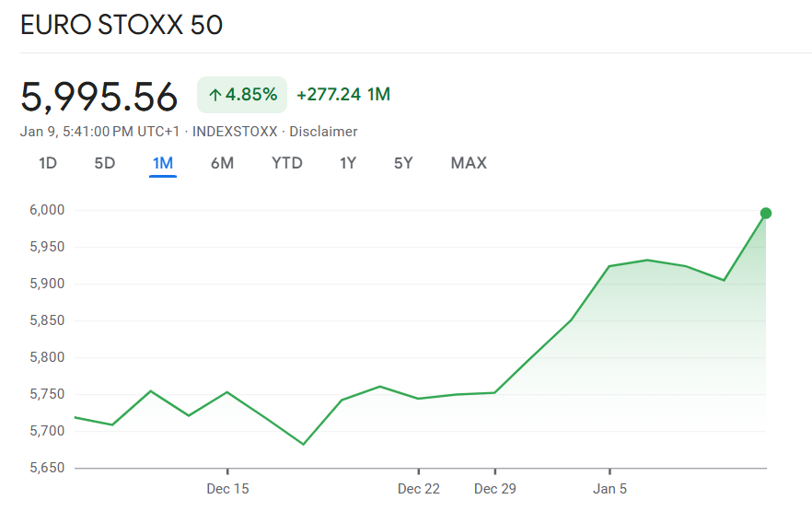Image resolution: width=812 pixels, height=511 pixels.
Task: Click the INDEXSTOXX exchange label
Action: (x=235, y=132)
